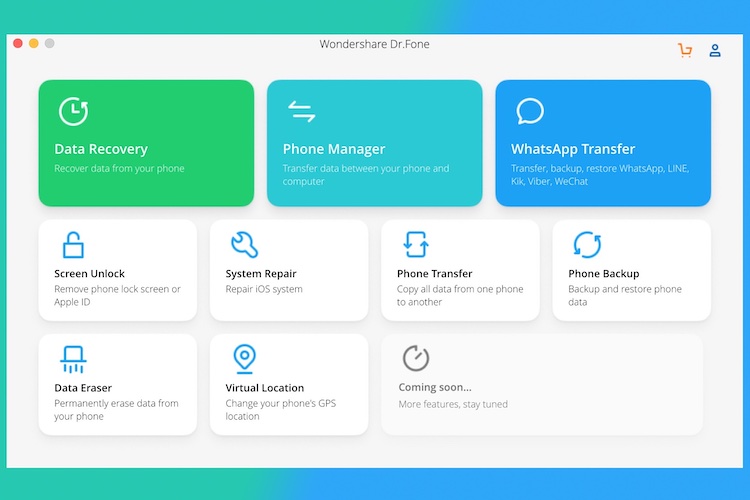
Task: Select the System Repair wrench icon
Action: point(244,244)
